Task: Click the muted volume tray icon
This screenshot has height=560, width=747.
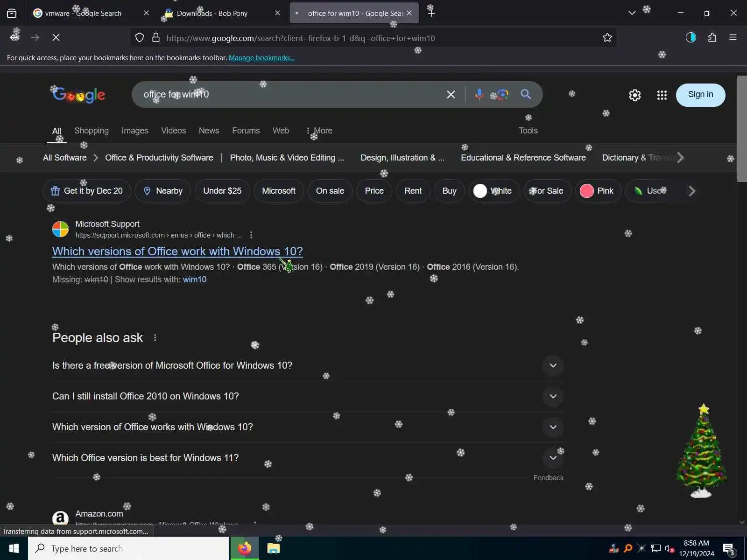Action: (669, 549)
